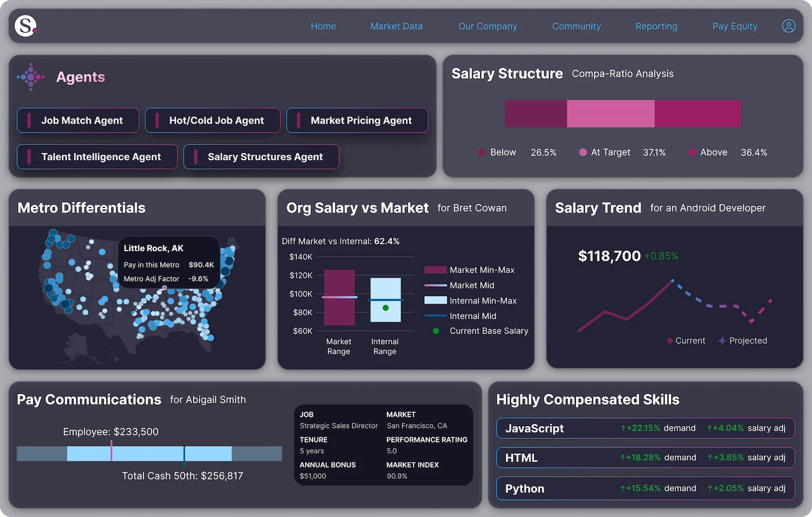The width and height of the screenshot is (812, 517).
Task: Click the '36.4%' Above percentage
Action: click(754, 152)
